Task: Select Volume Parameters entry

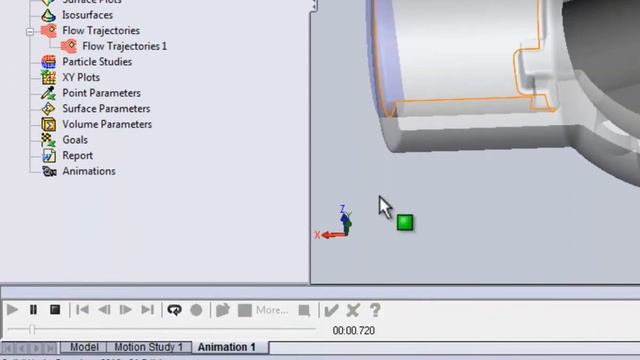Action: pyautogui.click(x=107, y=124)
